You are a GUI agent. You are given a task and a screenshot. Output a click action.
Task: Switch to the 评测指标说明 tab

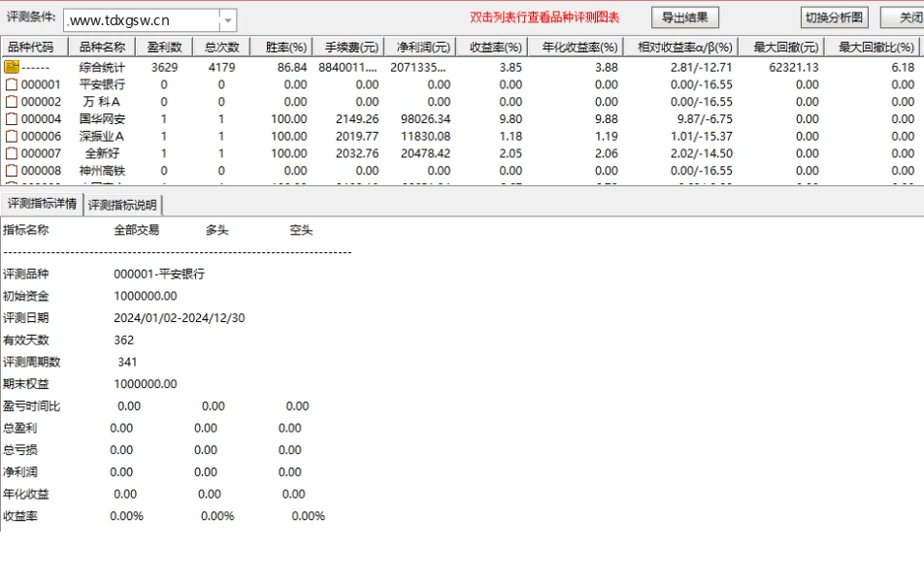pyautogui.click(x=122, y=205)
